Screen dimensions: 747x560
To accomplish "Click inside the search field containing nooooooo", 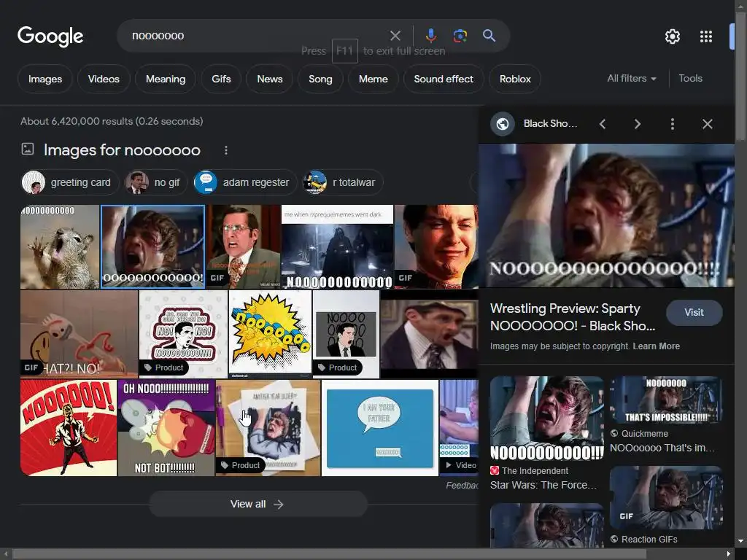I will 258,36.
